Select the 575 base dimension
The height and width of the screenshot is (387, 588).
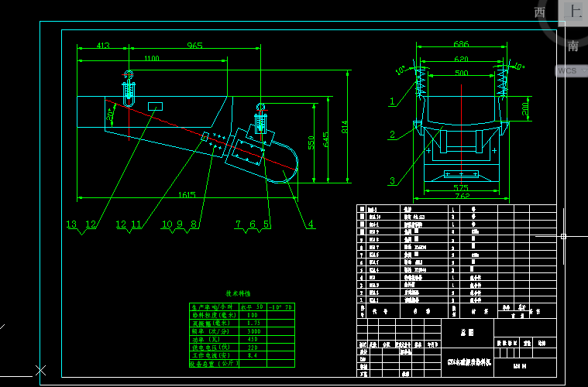(x=461, y=187)
